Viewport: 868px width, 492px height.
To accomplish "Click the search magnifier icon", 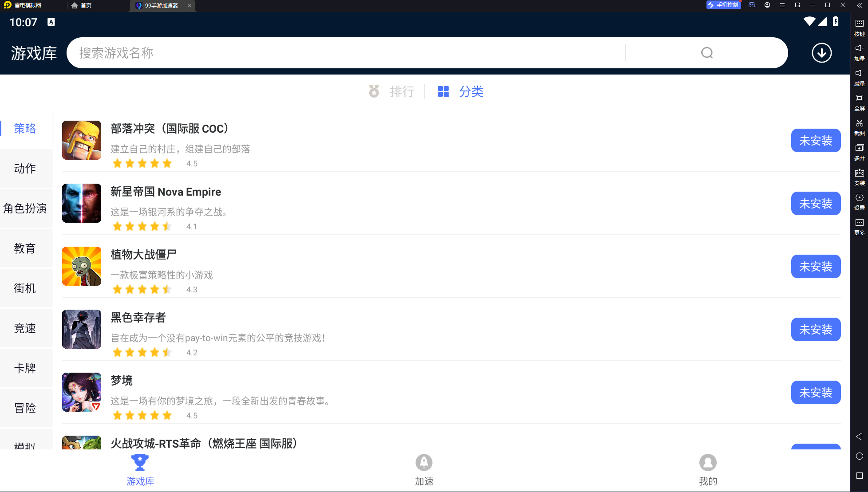I will [707, 53].
